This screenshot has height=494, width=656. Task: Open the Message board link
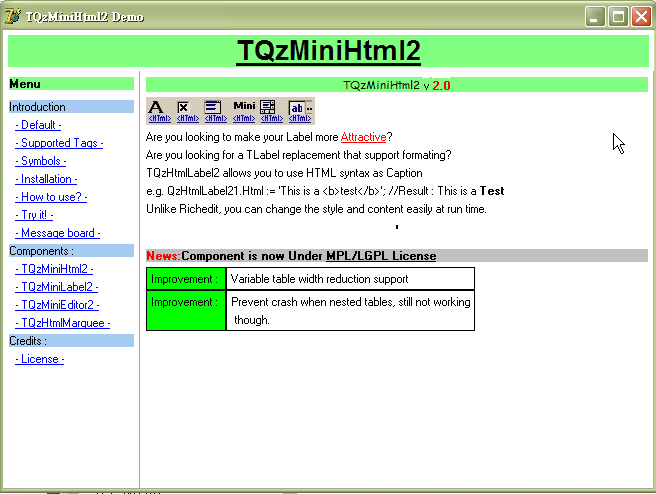tap(57, 233)
